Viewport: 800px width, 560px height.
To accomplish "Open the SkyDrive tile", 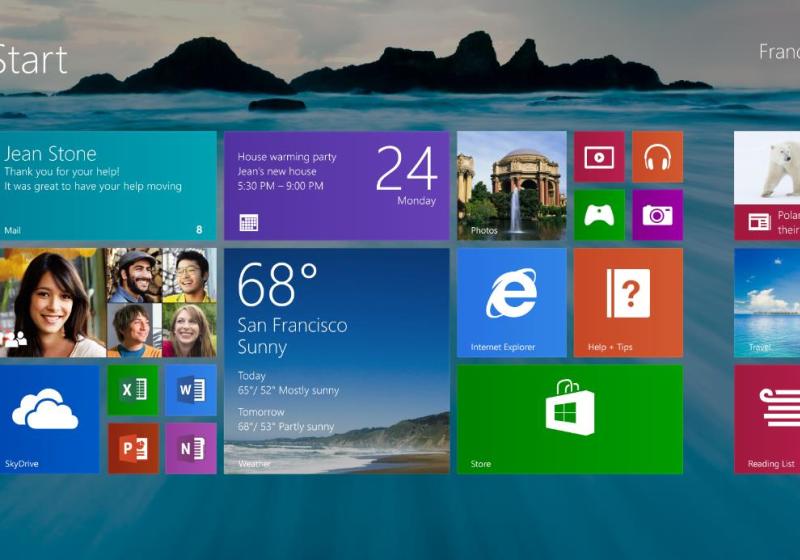I will [49, 419].
